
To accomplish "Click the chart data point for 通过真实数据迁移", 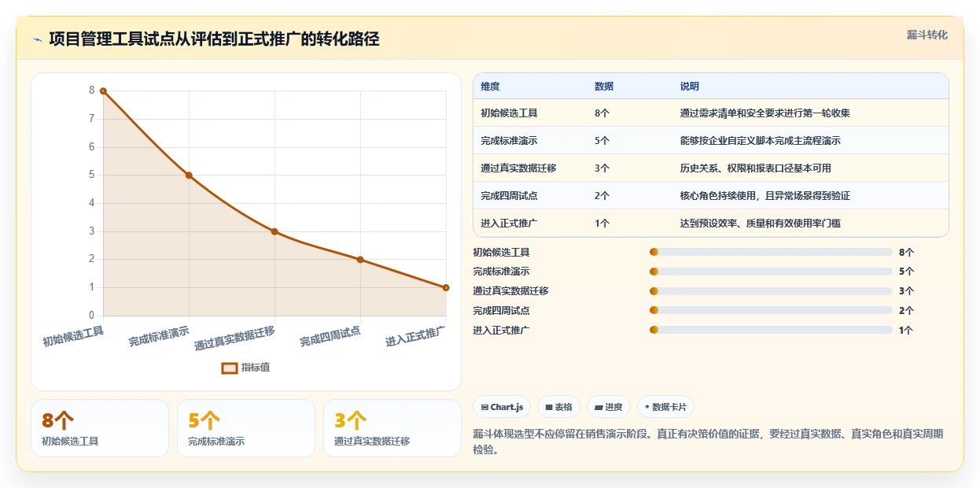I will (274, 231).
